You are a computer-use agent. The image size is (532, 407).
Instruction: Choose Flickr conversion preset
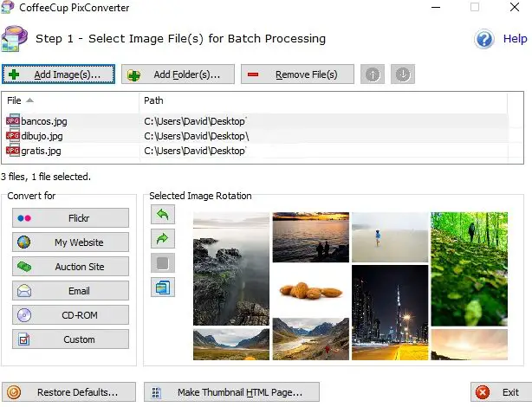click(x=70, y=218)
